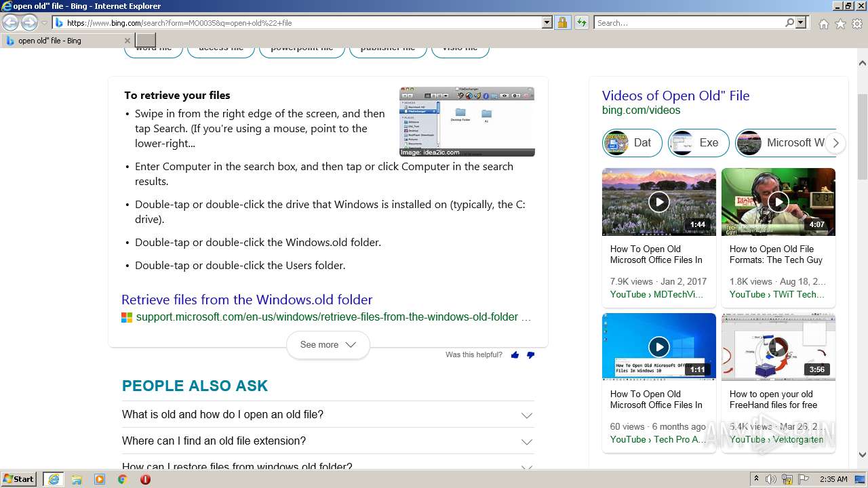Expand 'Where can I find an old file extension?'
The image size is (868, 488).
tap(328, 441)
